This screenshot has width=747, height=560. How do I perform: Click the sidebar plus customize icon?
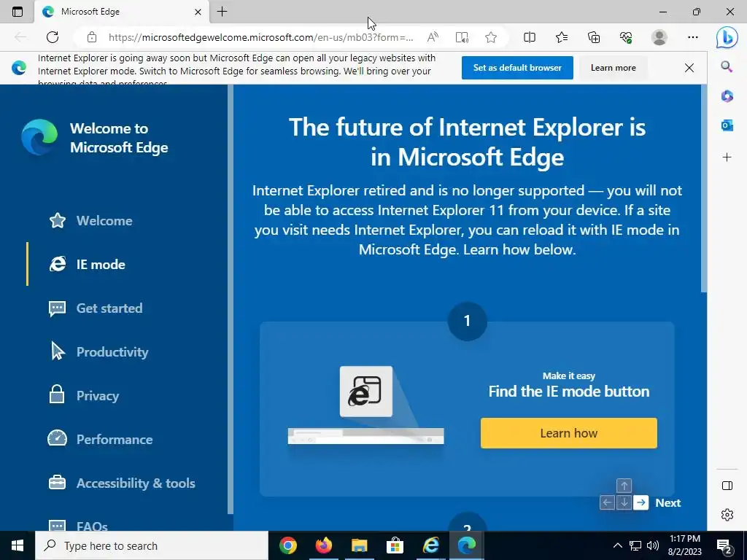727,157
